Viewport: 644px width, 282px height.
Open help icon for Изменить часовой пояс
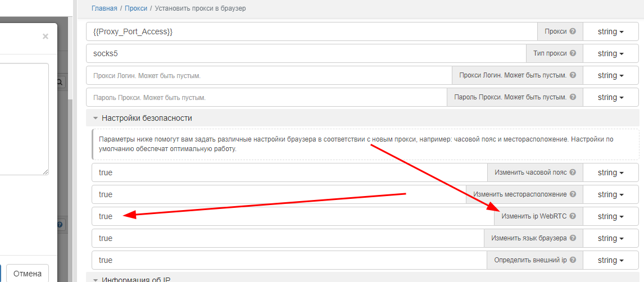[573, 172]
